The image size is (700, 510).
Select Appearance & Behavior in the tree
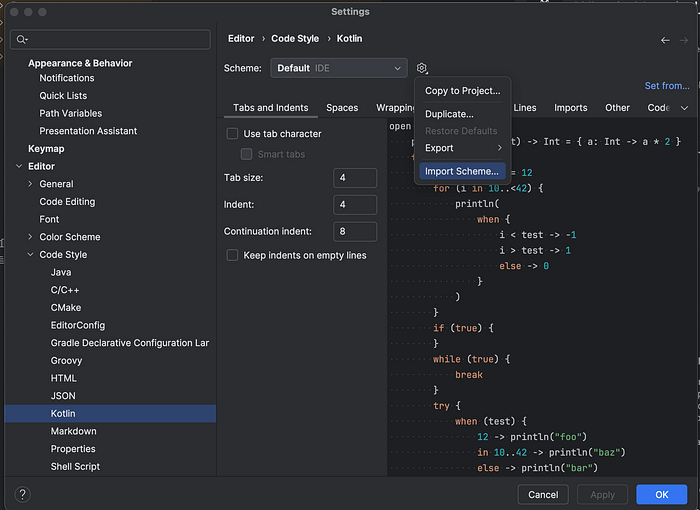[x=80, y=63]
